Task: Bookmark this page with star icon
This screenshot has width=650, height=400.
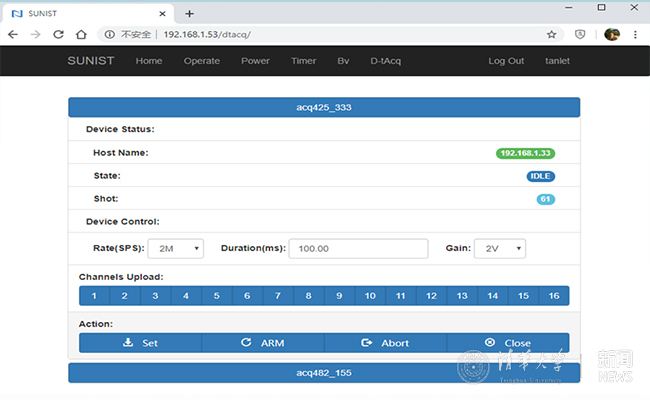Action: pos(551,34)
